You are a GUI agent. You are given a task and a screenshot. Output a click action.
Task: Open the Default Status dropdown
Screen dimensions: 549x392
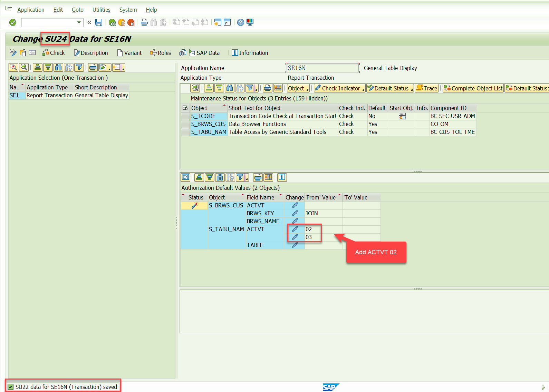[390, 88]
